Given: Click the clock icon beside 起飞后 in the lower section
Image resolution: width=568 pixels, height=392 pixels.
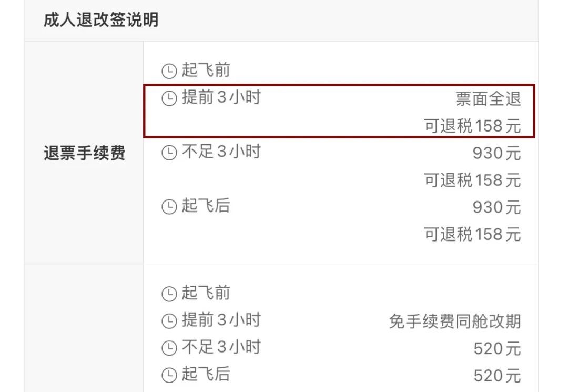Looking at the screenshot, I should pos(169,375).
